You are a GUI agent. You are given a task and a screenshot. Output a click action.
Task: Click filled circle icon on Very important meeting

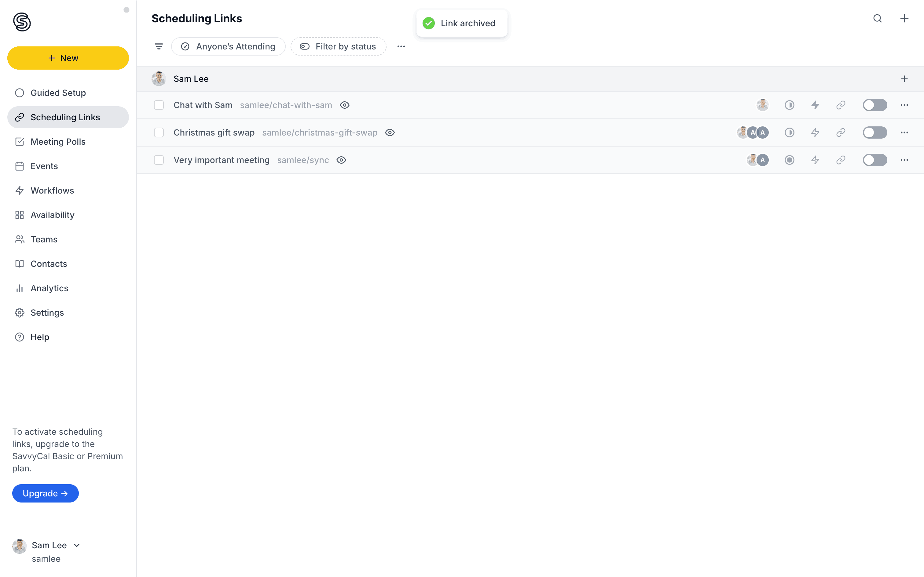(x=789, y=160)
